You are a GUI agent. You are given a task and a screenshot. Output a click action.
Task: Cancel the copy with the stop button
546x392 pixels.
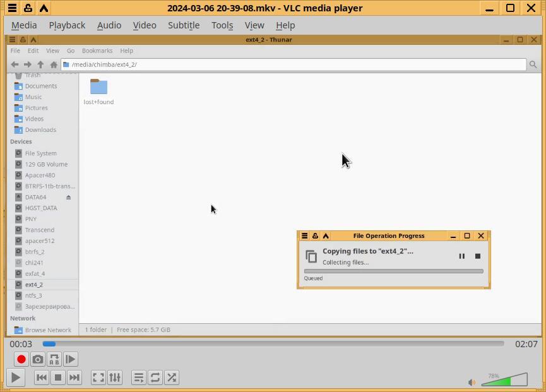pyautogui.click(x=478, y=256)
